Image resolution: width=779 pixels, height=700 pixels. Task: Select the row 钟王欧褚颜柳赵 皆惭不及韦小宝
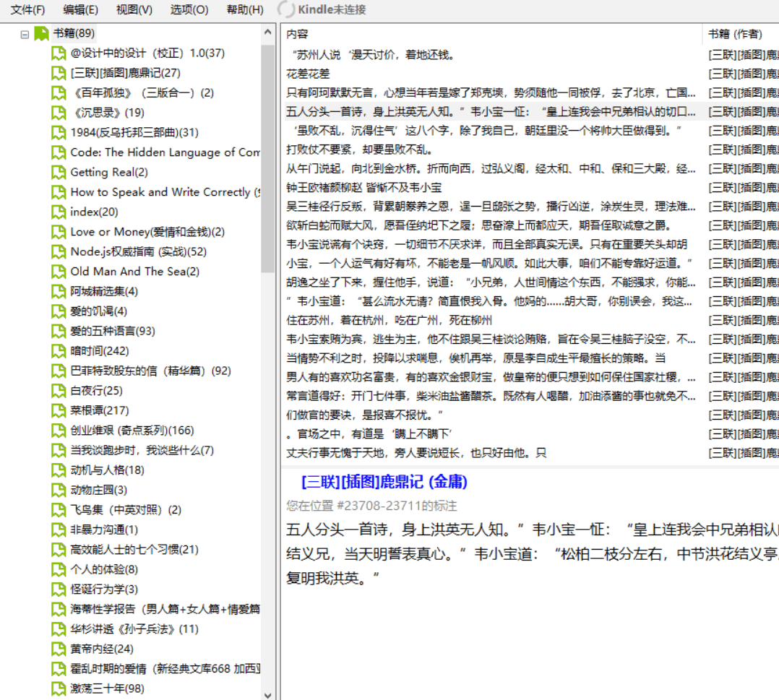(363, 188)
